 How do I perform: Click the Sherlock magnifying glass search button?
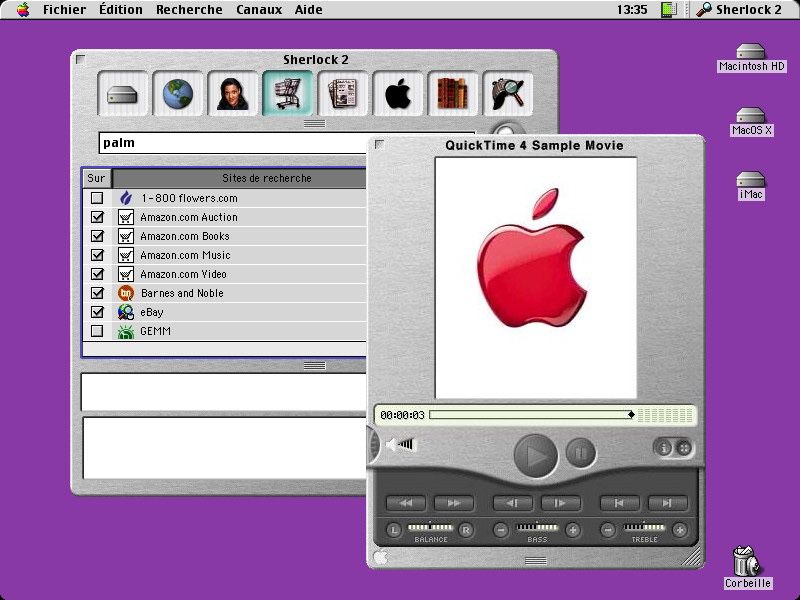click(x=507, y=131)
